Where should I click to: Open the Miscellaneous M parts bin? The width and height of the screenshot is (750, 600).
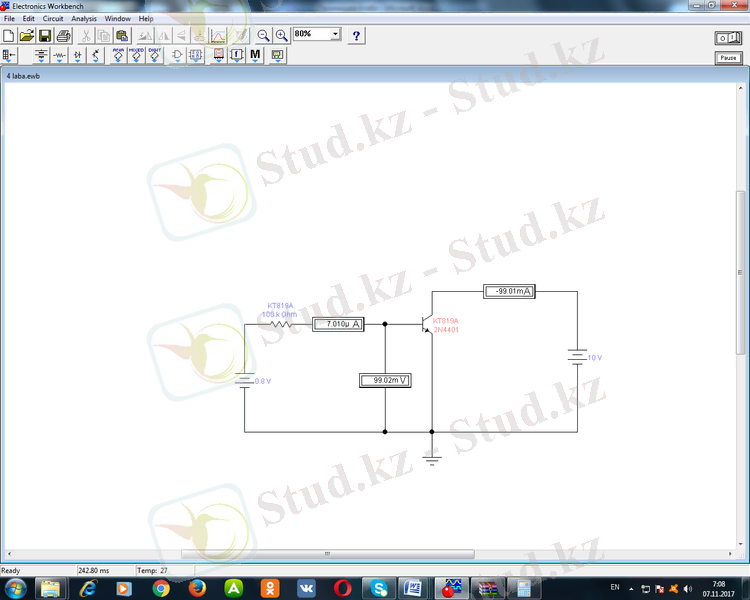coord(255,56)
